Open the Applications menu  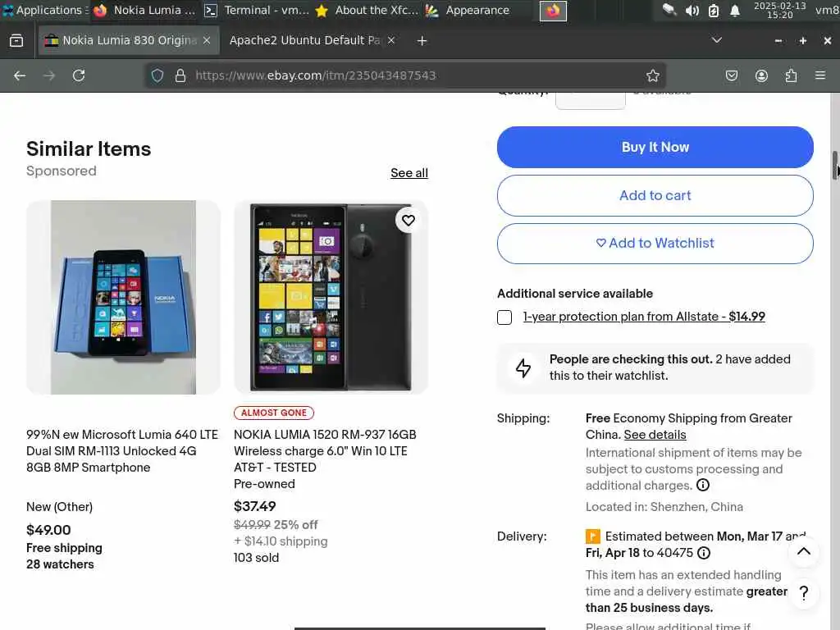point(45,10)
